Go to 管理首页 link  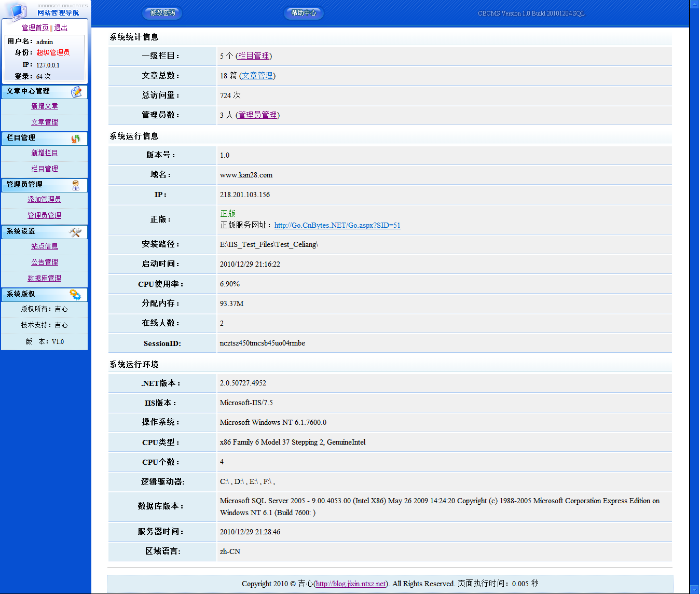[35, 28]
